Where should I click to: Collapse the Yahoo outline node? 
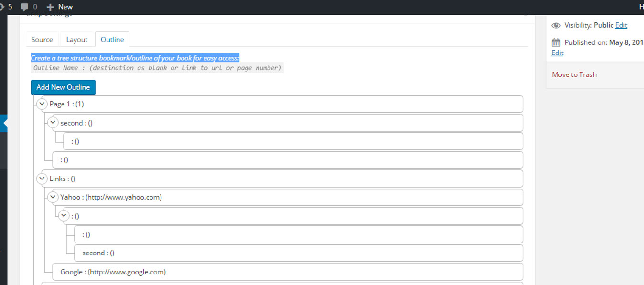pos(53,197)
